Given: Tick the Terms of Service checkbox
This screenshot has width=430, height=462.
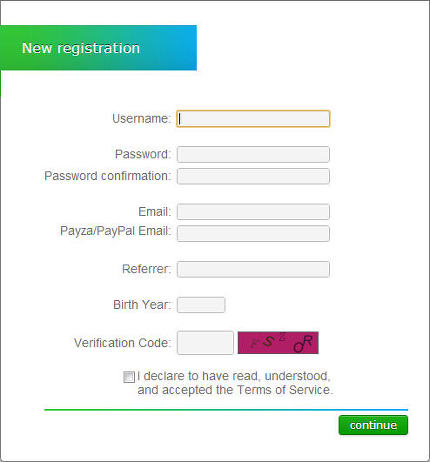Looking at the screenshot, I should [129, 377].
